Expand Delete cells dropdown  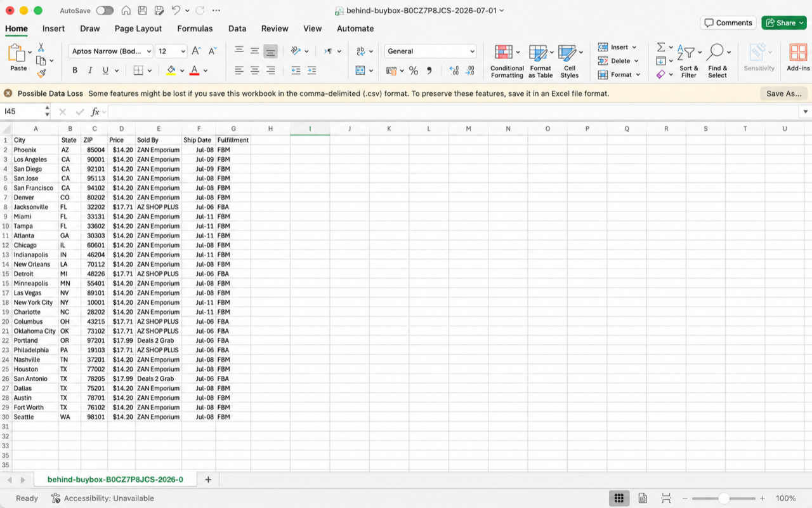point(636,61)
